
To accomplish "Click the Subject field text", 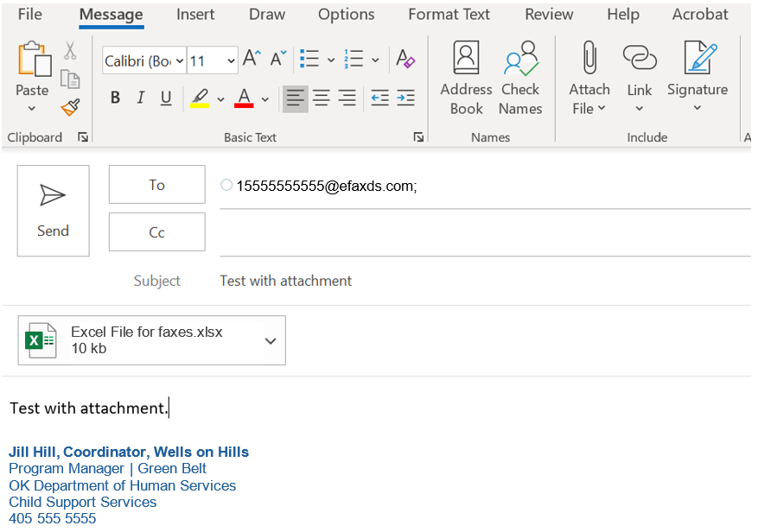I will coord(286,281).
